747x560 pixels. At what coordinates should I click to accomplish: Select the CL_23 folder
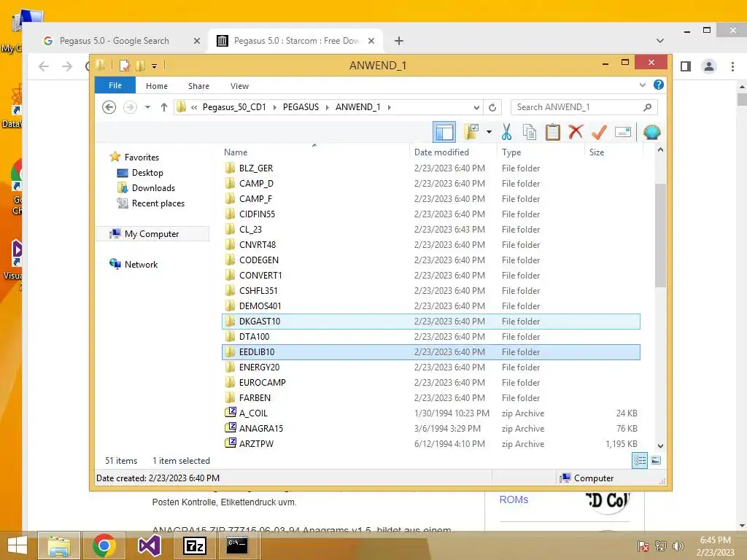coord(430,229)
